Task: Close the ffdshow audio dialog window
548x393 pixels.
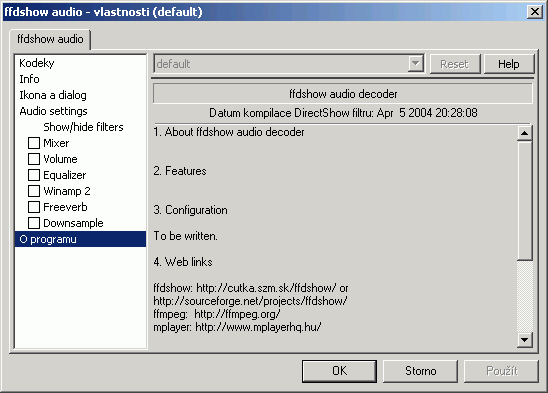Action: (535, 12)
